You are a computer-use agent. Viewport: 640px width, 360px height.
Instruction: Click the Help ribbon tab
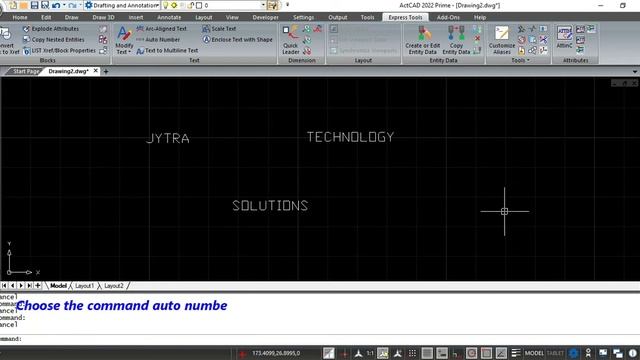coord(480,18)
